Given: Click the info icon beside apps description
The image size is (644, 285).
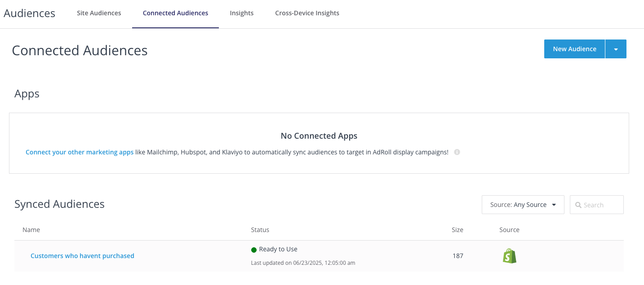Looking at the screenshot, I should (x=457, y=152).
